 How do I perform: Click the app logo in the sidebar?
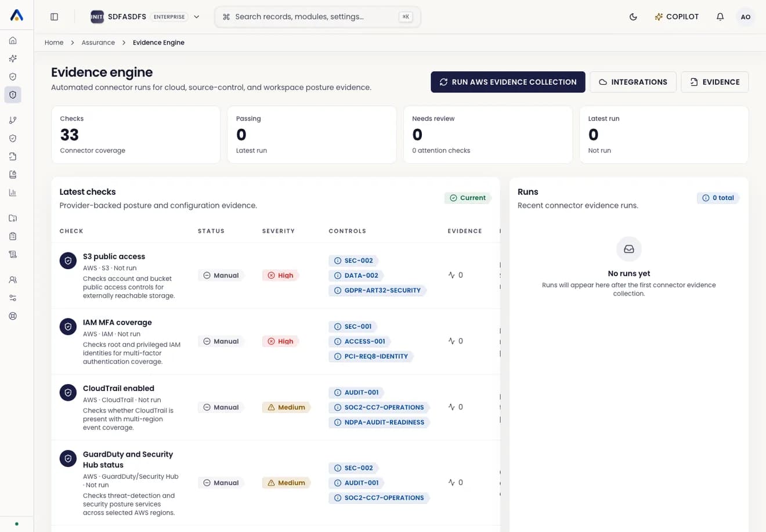(x=17, y=16)
